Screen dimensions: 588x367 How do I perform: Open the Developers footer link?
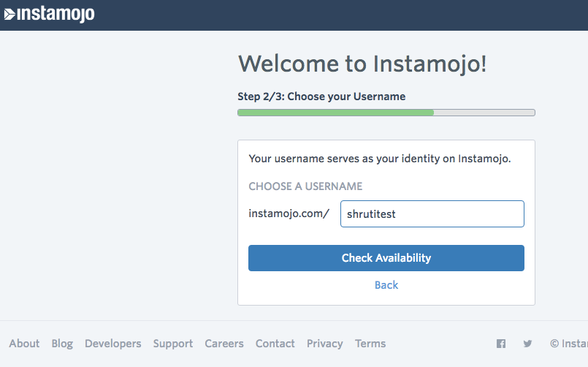pos(113,344)
